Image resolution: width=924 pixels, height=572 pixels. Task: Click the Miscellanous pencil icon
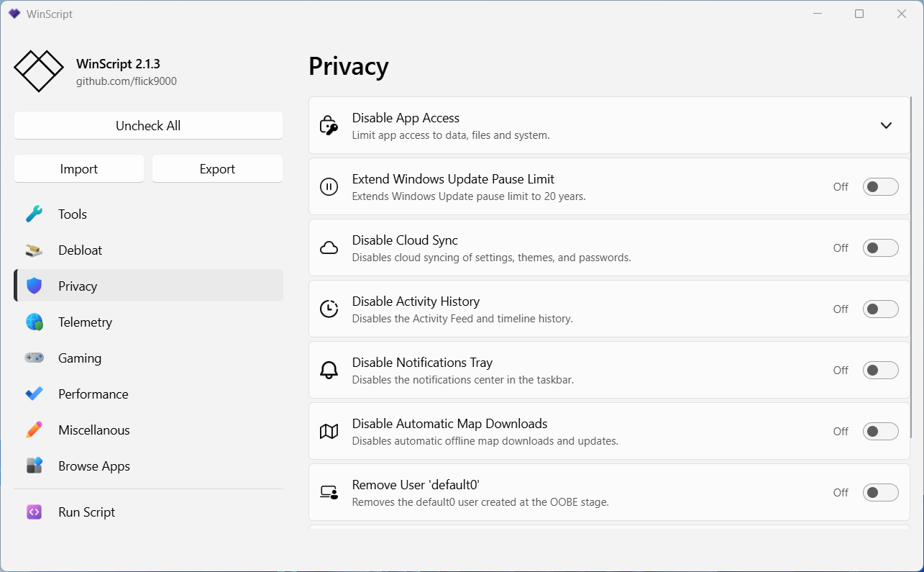(34, 430)
